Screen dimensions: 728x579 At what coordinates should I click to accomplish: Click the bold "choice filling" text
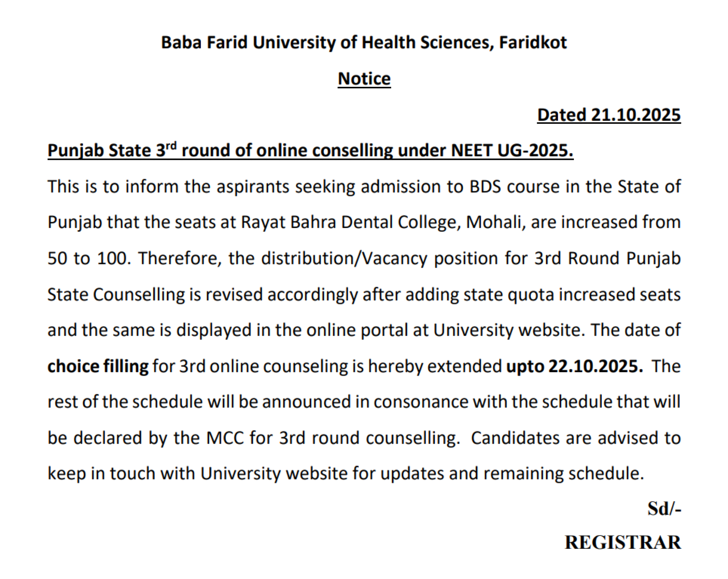click(98, 366)
